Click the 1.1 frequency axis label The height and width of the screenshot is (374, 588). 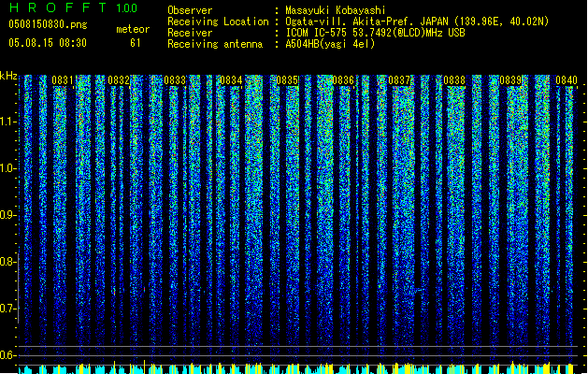(7, 122)
